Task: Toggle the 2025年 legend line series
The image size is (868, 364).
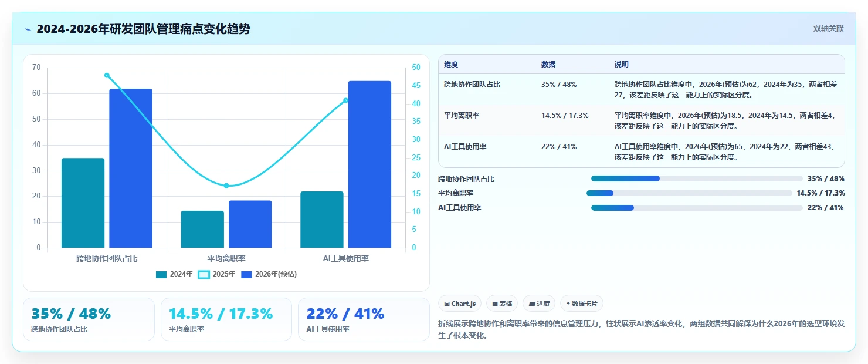Action: [216, 274]
